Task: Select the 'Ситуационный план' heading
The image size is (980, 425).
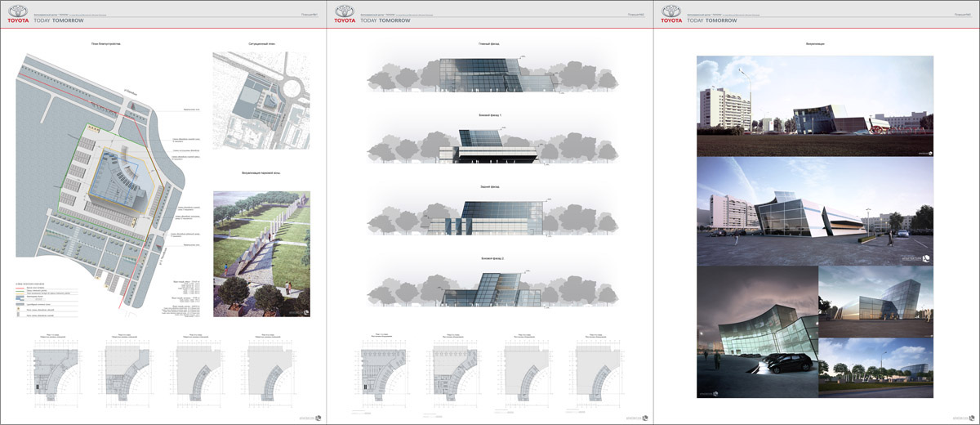Action: tap(262, 42)
